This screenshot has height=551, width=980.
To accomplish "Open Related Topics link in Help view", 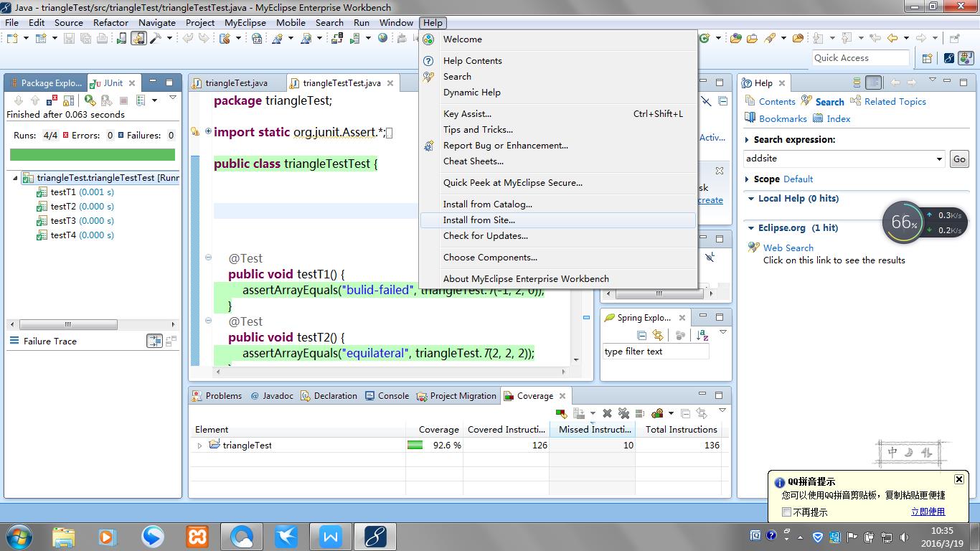I will 895,102.
